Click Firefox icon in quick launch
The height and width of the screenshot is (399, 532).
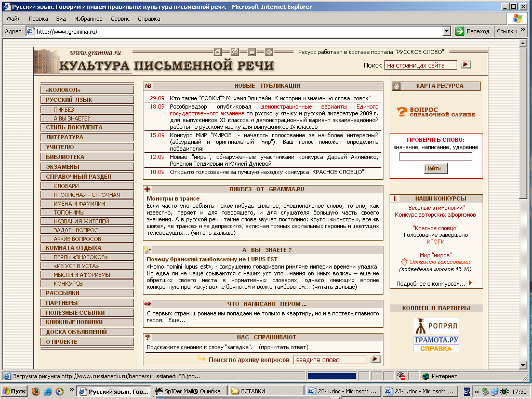36,391
